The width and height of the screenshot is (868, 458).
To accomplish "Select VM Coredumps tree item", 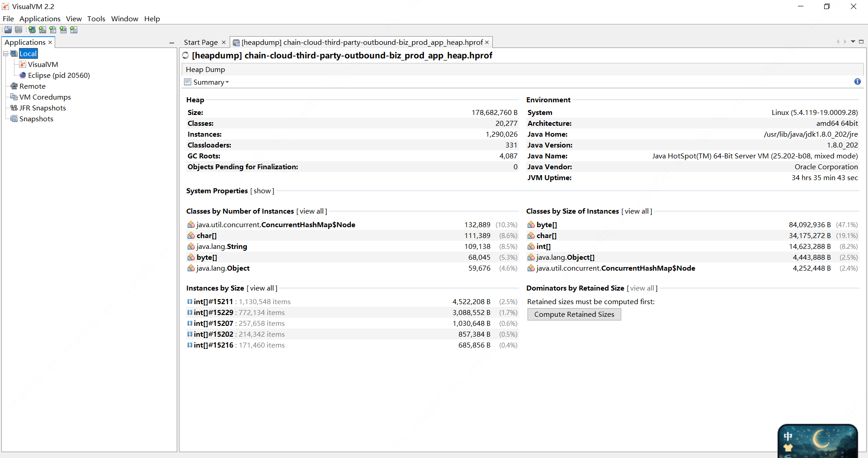I will (x=45, y=97).
